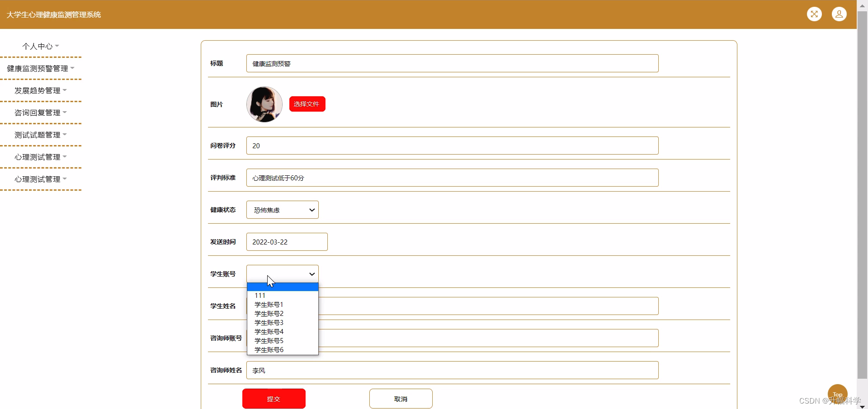This screenshot has height=409, width=868.
Task: Click the circular close icon in header
Action: (x=814, y=14)
